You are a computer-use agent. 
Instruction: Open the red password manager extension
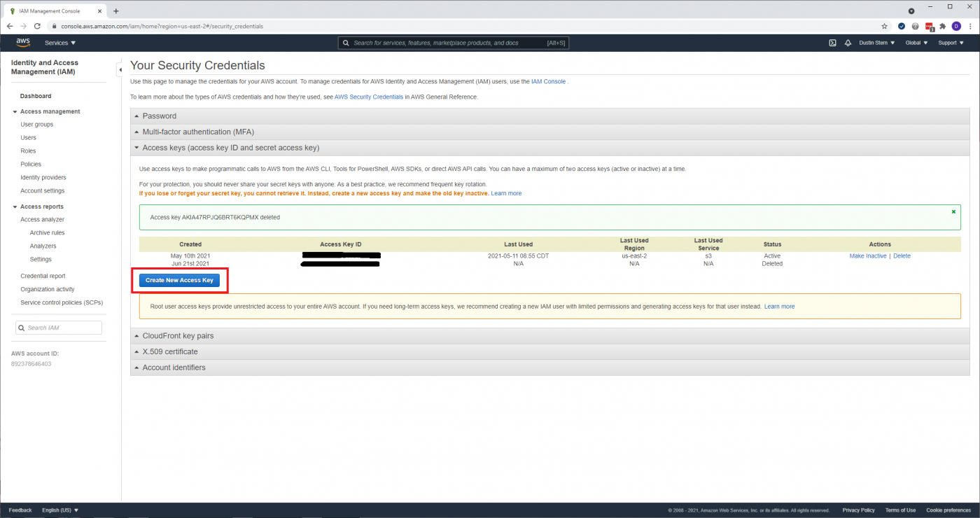(930, 26)
